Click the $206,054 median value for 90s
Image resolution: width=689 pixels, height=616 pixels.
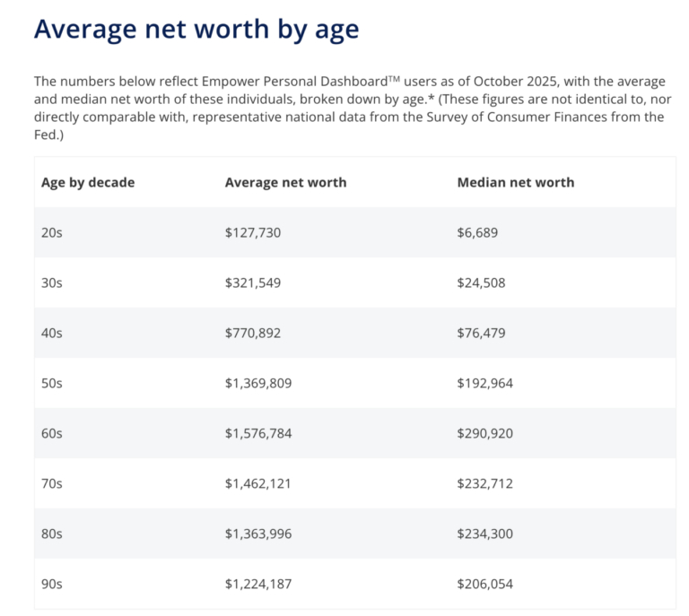click(x=484, y=584)
